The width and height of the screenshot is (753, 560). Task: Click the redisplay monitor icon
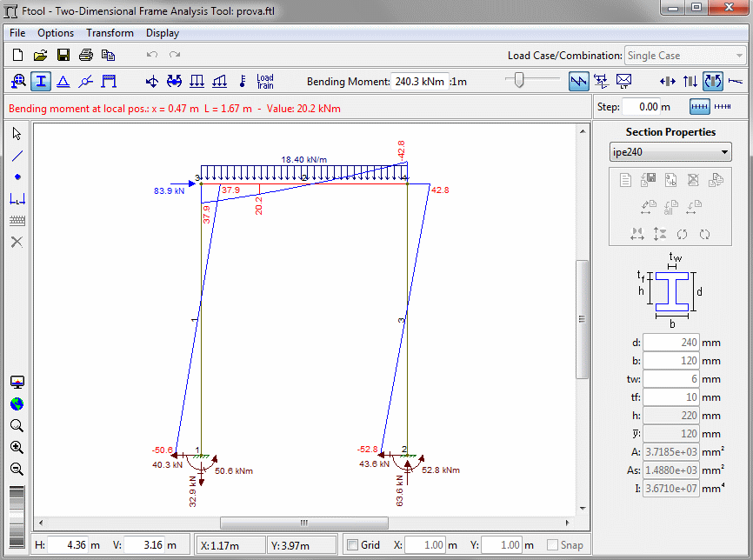[17, 383]
